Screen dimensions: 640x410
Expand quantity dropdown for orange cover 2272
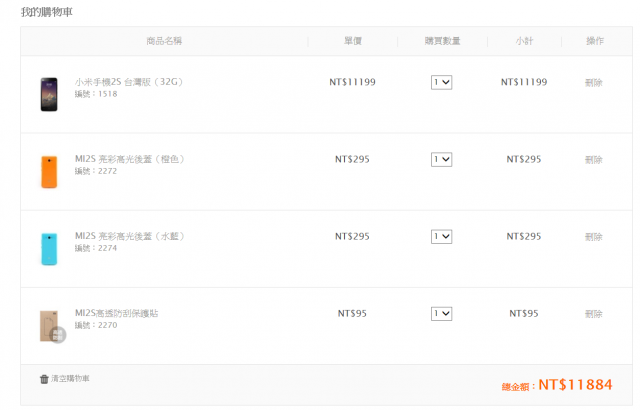click(x=441, y=160)
